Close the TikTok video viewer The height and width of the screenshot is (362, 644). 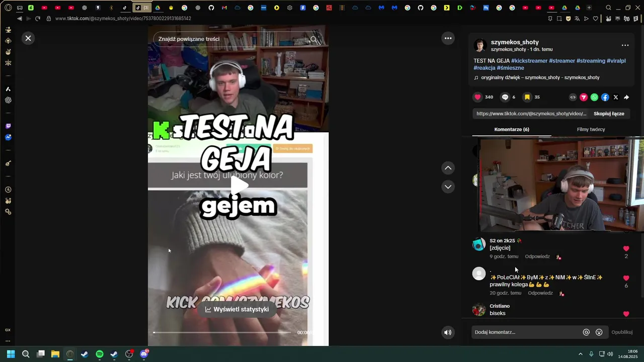pos(28,38)
